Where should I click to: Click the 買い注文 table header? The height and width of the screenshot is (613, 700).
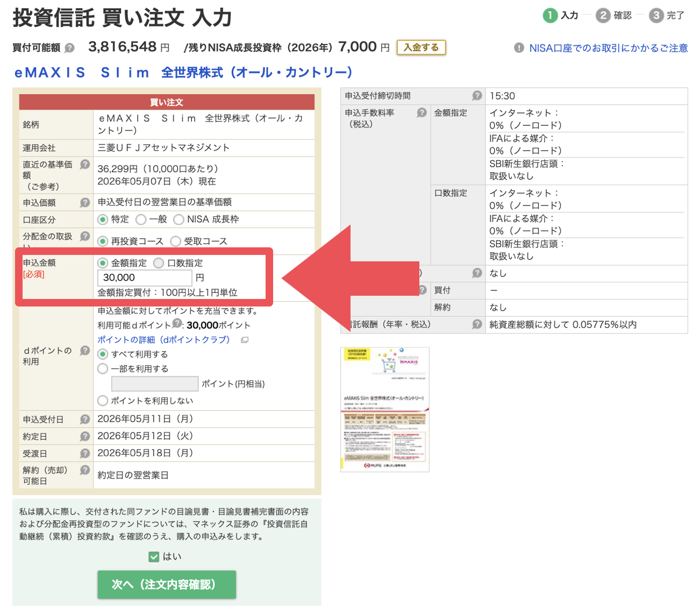(x=167, y=102)
